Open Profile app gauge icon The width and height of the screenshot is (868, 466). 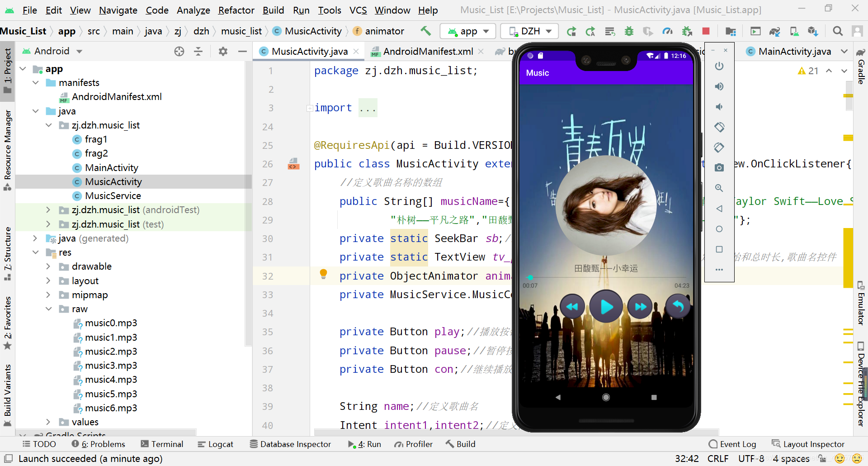pos(667,31)
